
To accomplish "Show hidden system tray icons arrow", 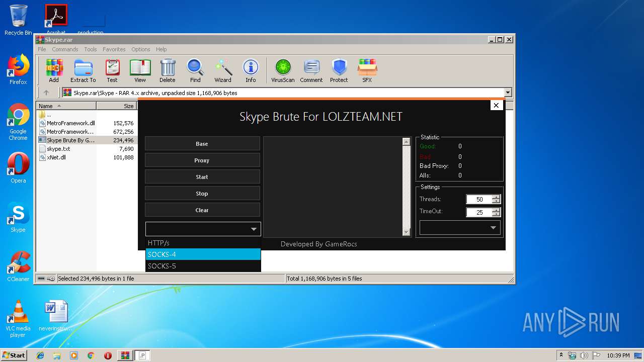I will click(x=561, y=355).
